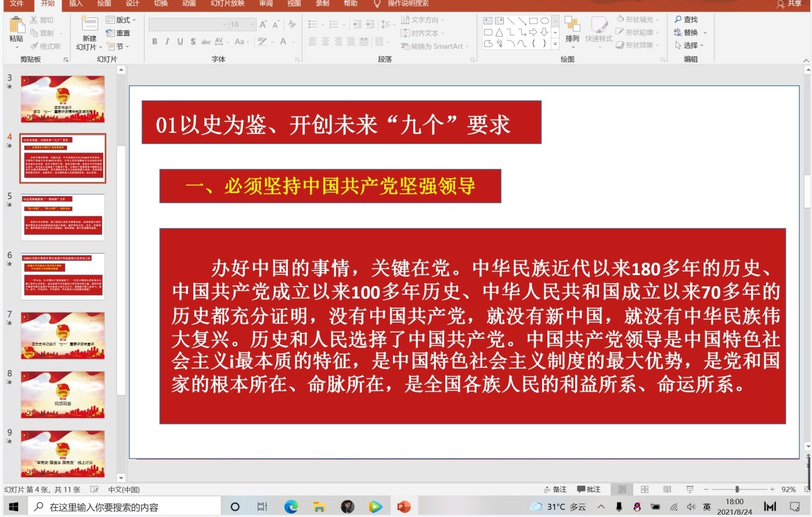The height and width of the screenshot is (517, 812).
Task: Toggle the Comments (批注) pane
Action: (589, 489)
